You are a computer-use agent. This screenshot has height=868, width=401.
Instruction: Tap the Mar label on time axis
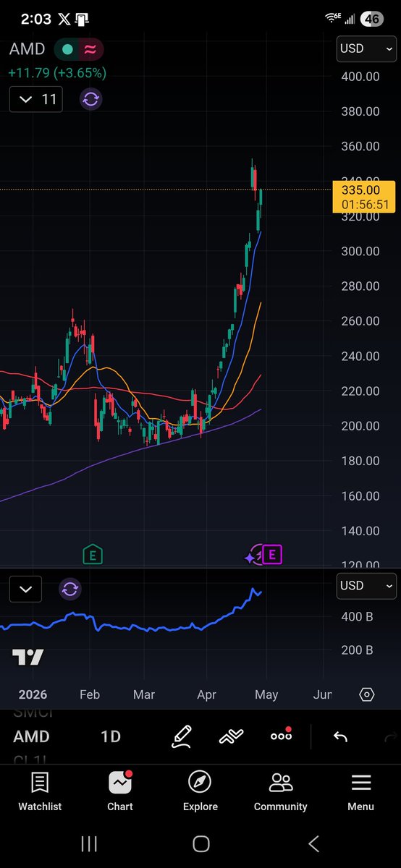pyautogui.click(x=144, y=694)
